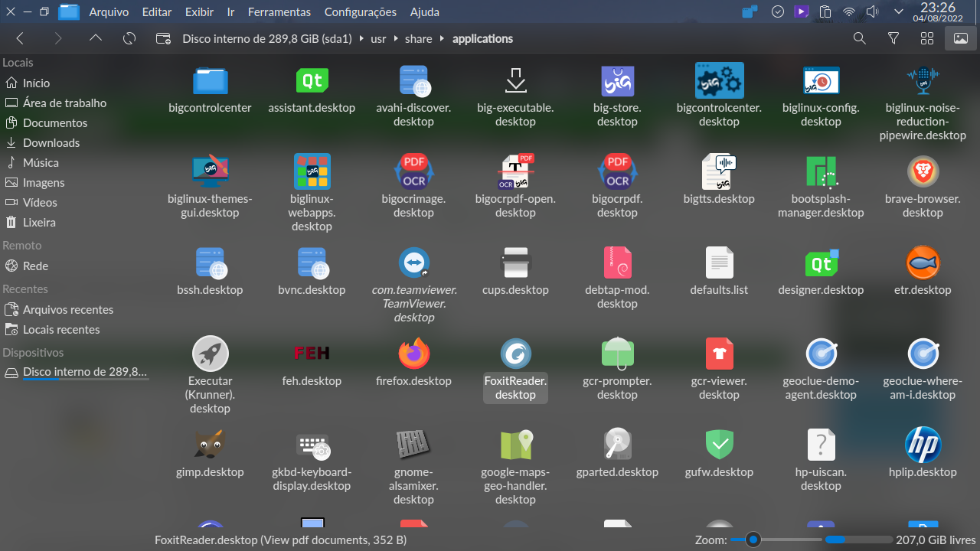Toggle image preview display button
The width and height of the screenshot is (980, 551).
coord(961,38)
